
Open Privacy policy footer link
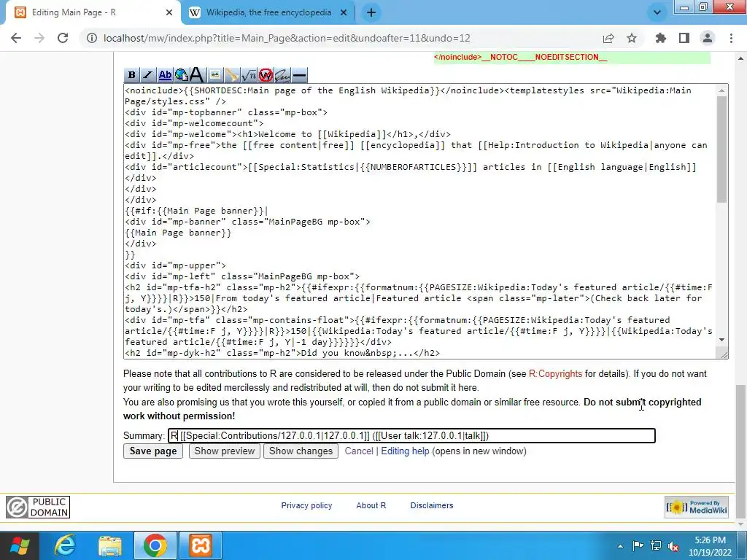pos(306,505)
